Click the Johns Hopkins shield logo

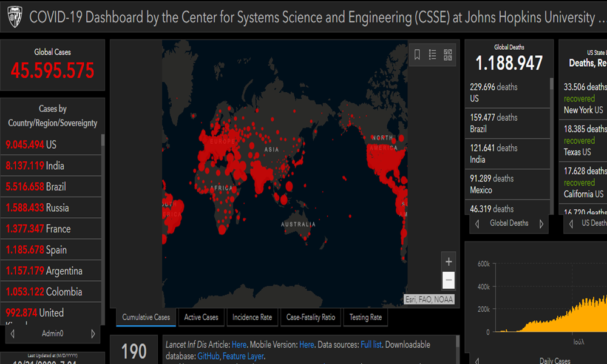coord(15,17)
